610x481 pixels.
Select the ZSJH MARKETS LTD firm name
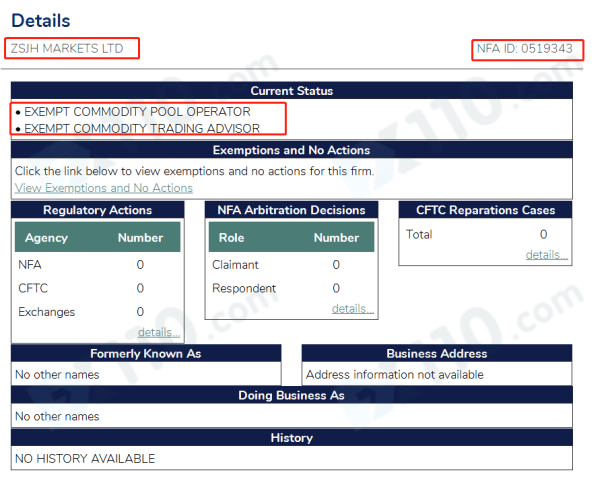click(x=67, y=48)
